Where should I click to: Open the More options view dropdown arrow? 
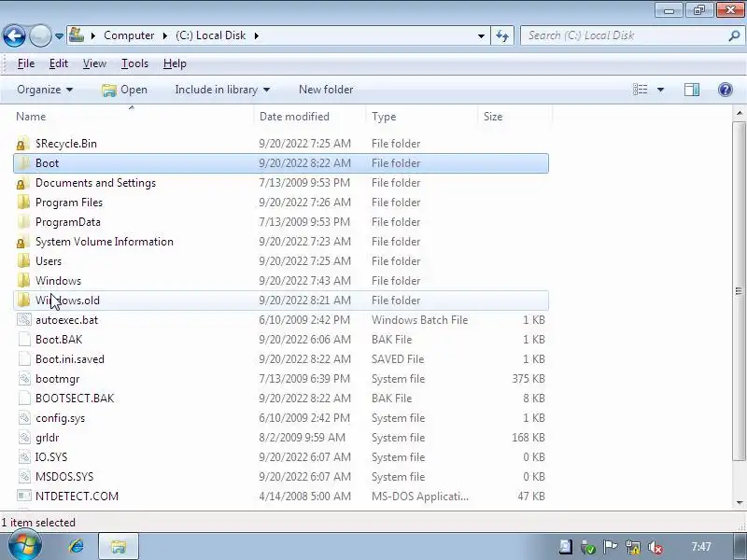tap(660, 90)
